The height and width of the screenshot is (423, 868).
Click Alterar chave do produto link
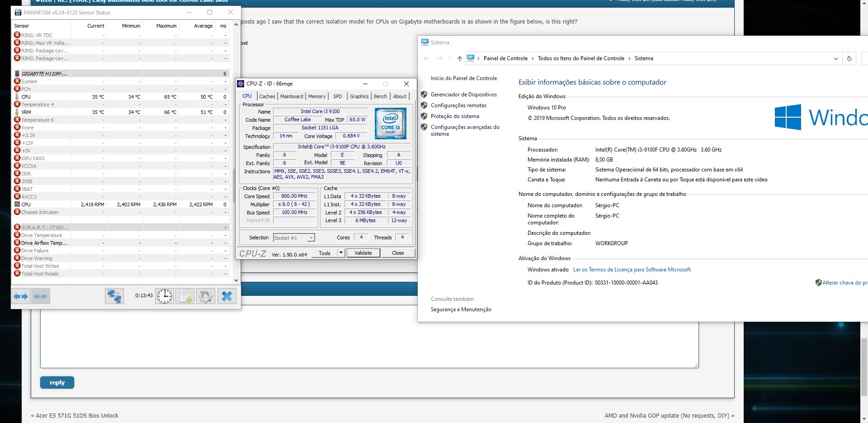(844, 283)
